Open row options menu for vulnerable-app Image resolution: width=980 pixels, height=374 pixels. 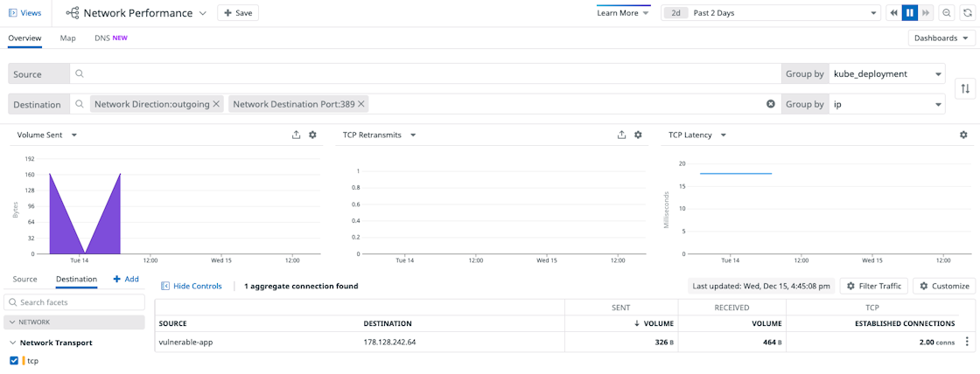(x=967, y=342)
